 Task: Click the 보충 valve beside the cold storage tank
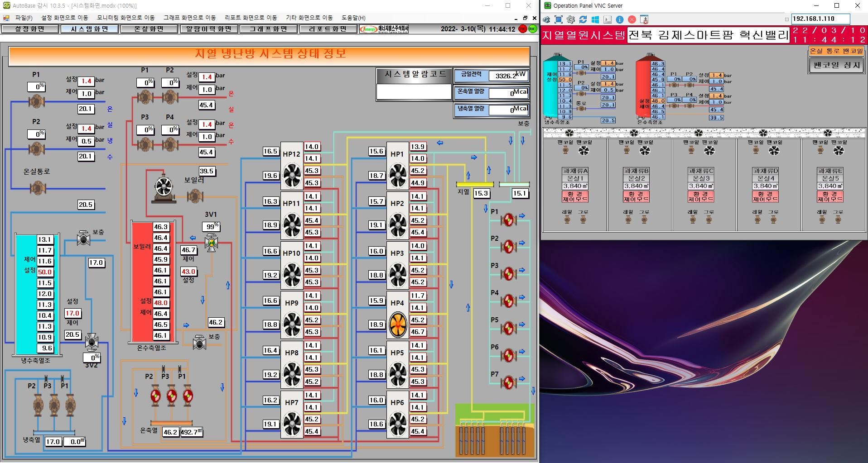83,238
